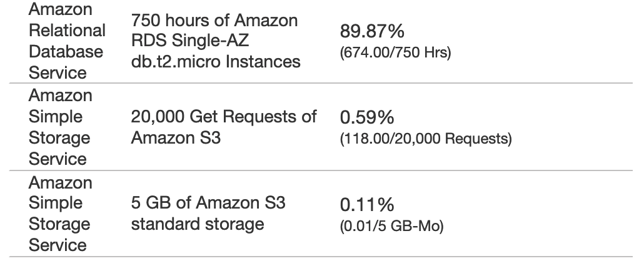The width and height of the screenshot is (644, 266).
Task: Click the '20,000 Get Requests of' text line
Action: click(224, 117)
